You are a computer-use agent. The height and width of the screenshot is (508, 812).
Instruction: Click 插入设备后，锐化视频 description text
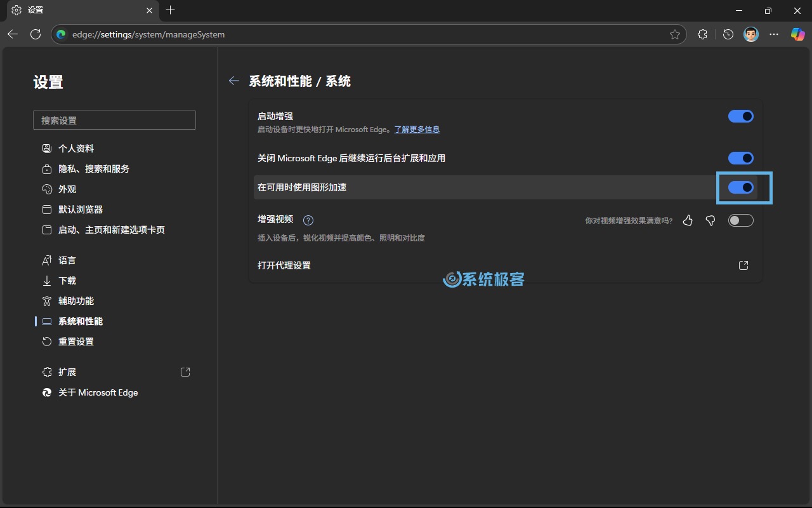tap(341, 238)
